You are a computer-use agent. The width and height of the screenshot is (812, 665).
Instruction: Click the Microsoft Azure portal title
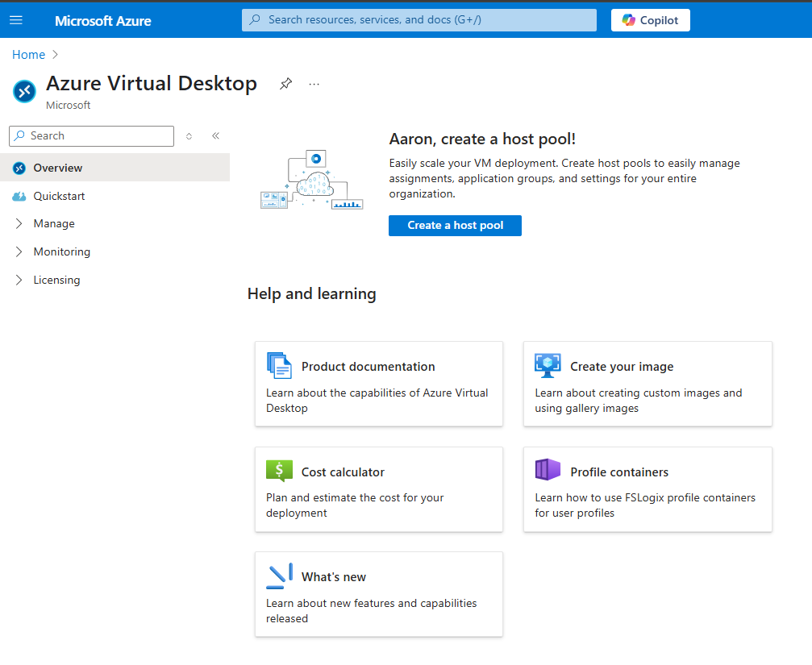pyautogui.click(x=103, y=21)
